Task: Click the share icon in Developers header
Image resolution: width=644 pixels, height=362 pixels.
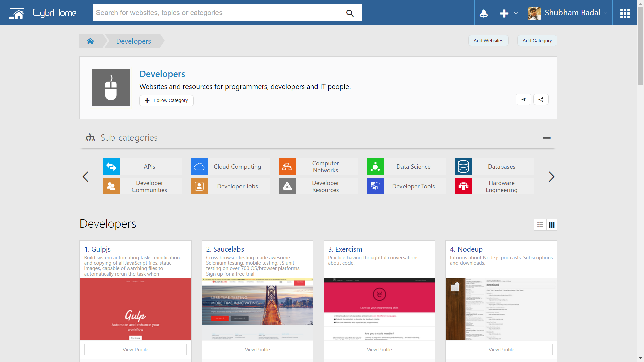Action: (541, 100)
